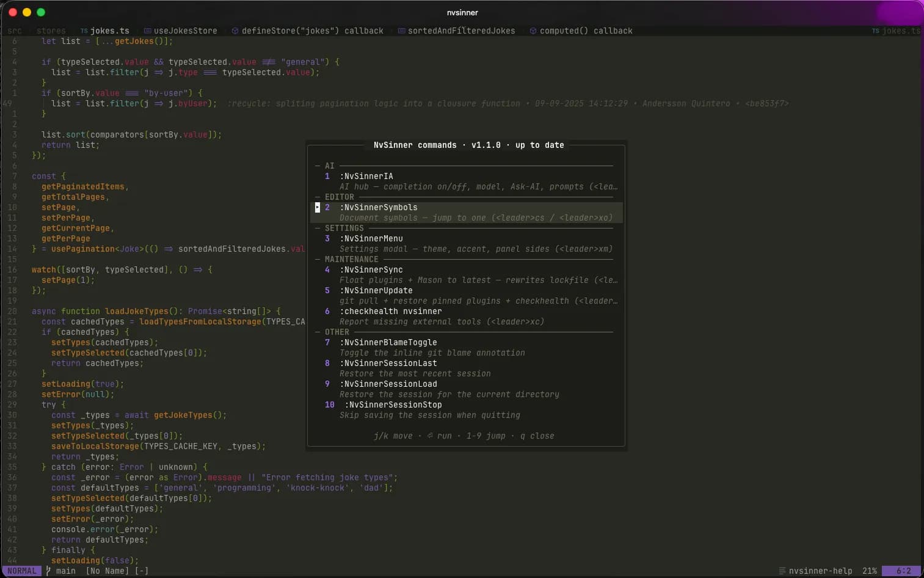The image size is (924, 578).
Task: Select the :NvSinnerUpdate command
Action: pyautogui.click(x=376, y=291)
